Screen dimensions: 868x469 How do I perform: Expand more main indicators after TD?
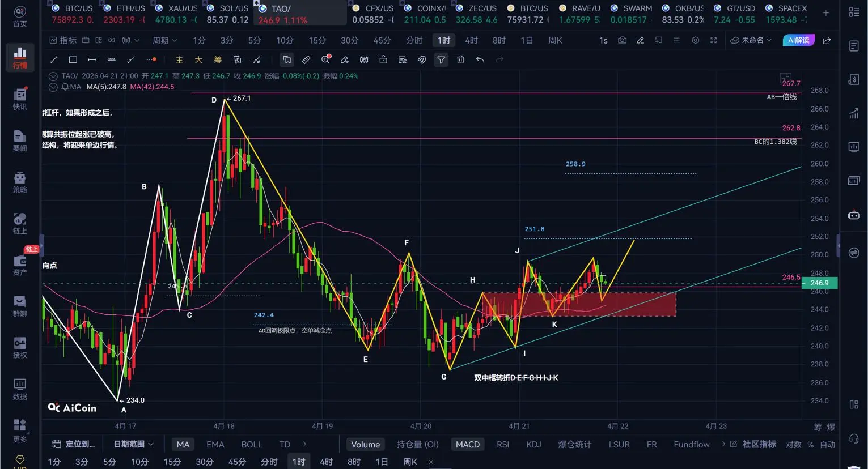pos(304,445)
